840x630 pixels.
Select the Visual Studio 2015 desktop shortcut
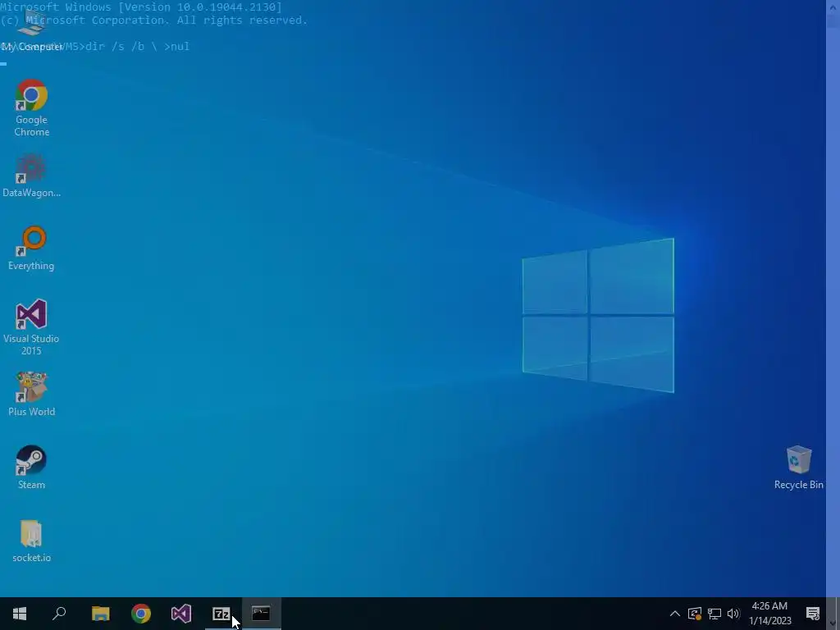[x=32, y=326]
